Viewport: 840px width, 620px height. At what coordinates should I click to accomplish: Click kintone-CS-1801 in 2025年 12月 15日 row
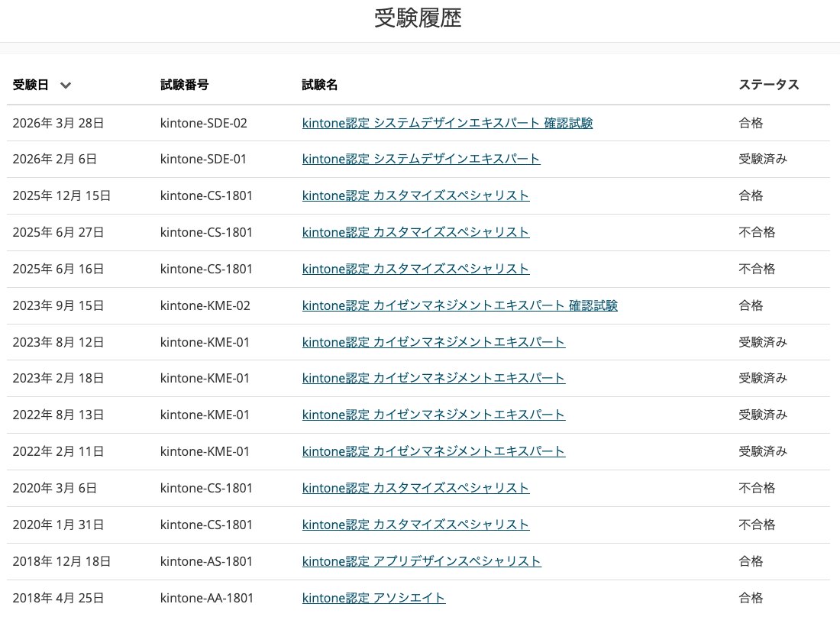coord(206,195)
